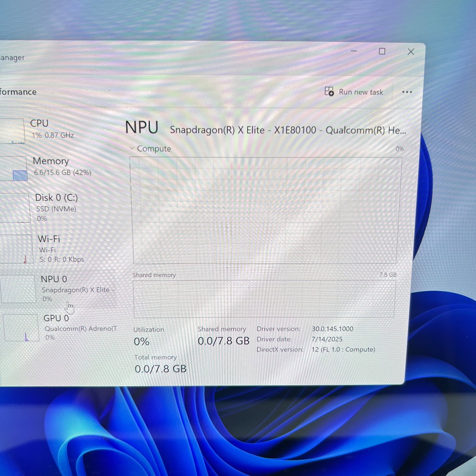Click inside the NPU Compute graph
476x476 pixels.
265,211
